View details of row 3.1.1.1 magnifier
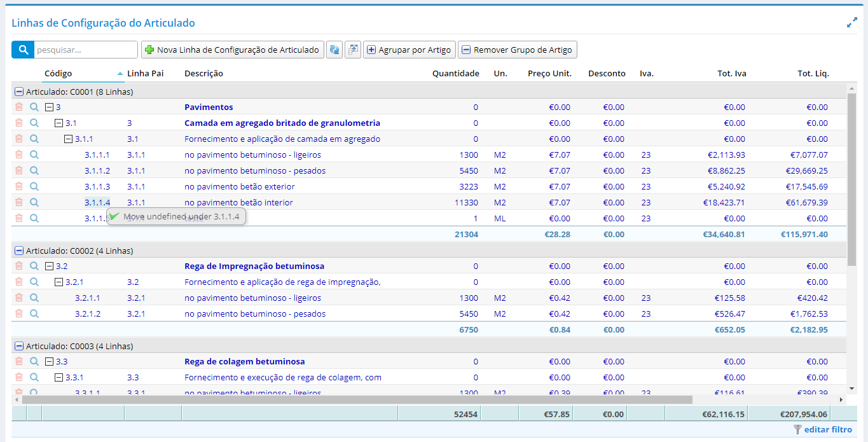 34,155
